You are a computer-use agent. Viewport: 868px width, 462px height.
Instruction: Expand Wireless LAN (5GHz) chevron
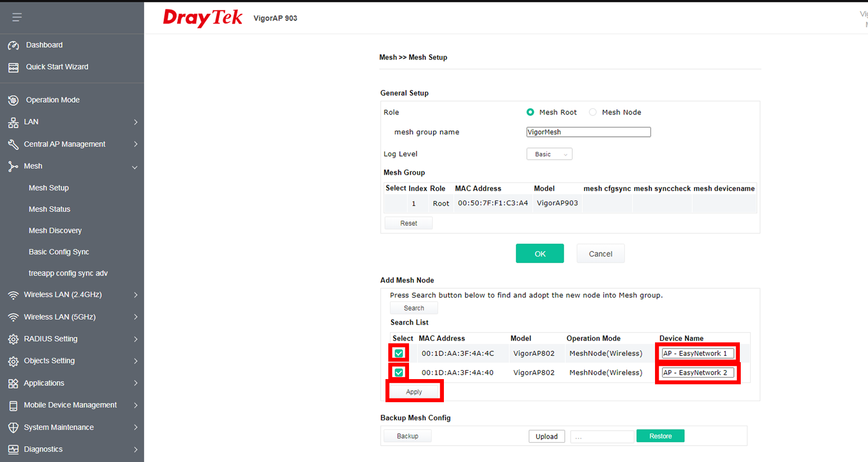(x=136, y=317)
